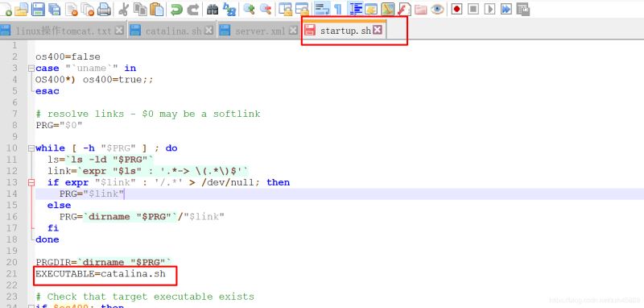Switch to the catalina.sh tab
644x308 pixels.
click(171, 31)
